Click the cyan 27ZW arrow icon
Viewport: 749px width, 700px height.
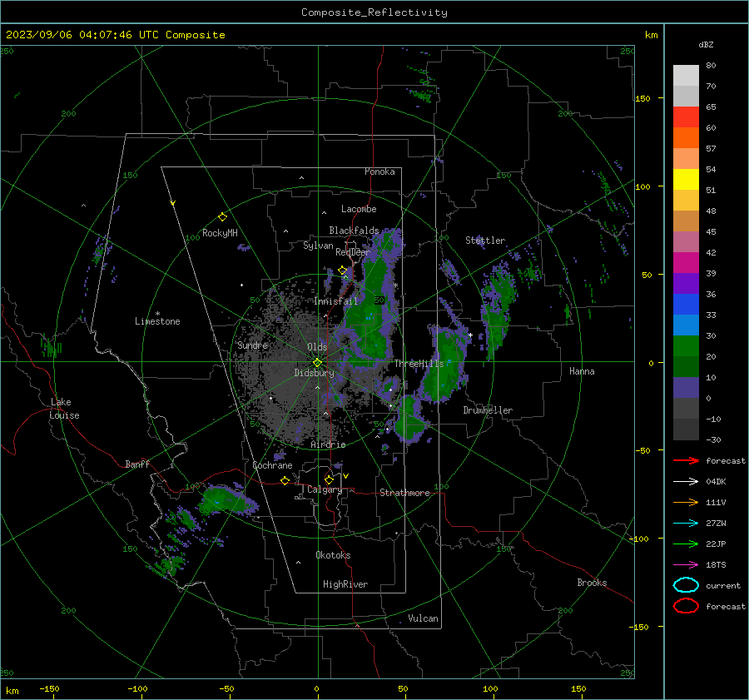pyautogui.click(x=686, y=524)
